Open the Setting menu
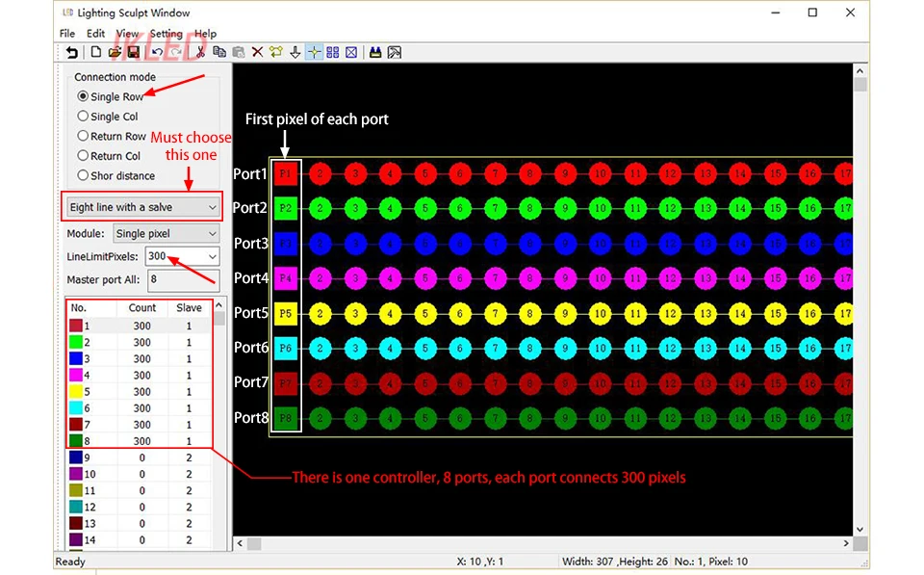 coord(167,34)
